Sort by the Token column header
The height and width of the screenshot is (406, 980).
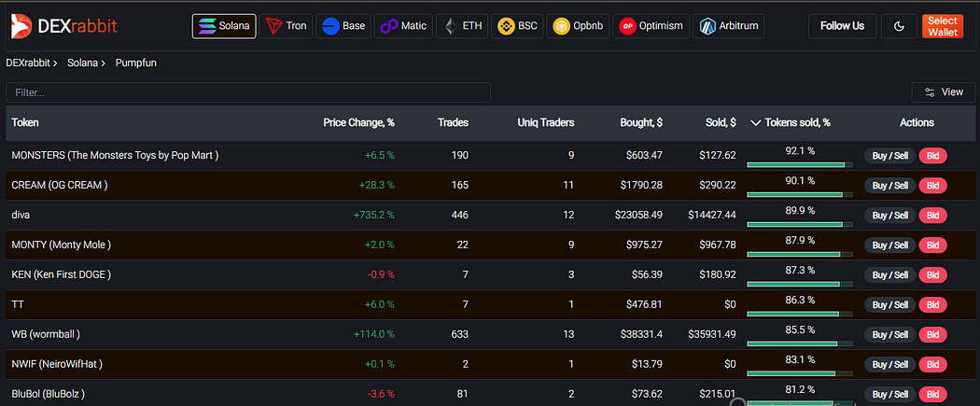25,122
